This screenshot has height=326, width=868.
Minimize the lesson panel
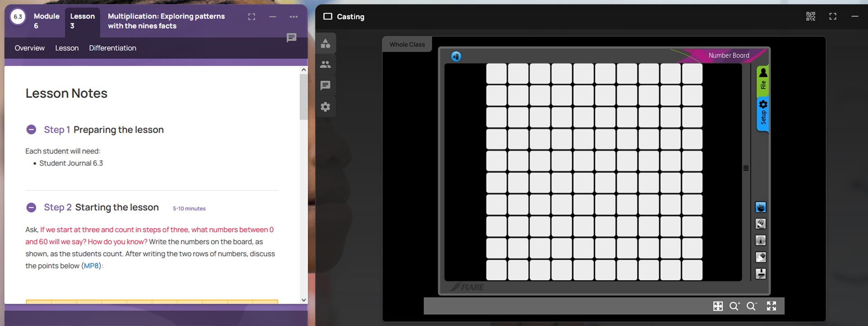[x=273, y=17]
